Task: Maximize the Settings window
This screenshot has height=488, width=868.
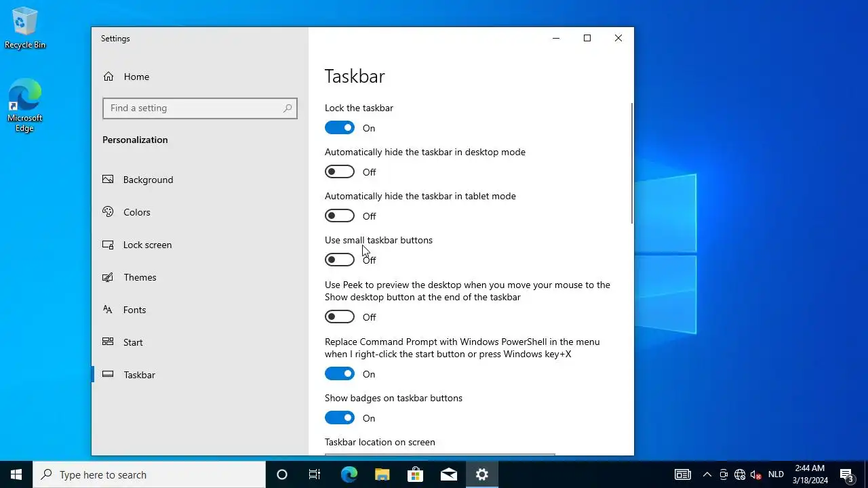Action: [x=587, y=38]
